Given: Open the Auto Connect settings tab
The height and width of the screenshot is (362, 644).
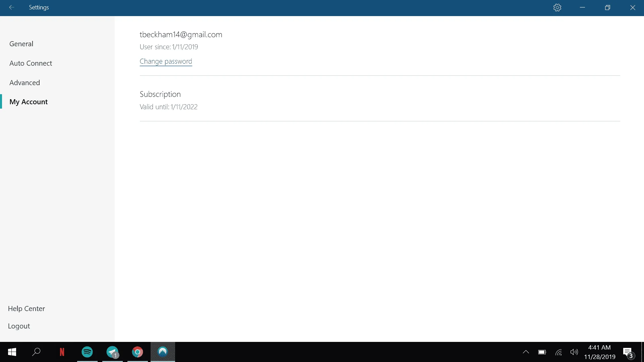Looking at the screenshot, I should (x=31, y=63).
